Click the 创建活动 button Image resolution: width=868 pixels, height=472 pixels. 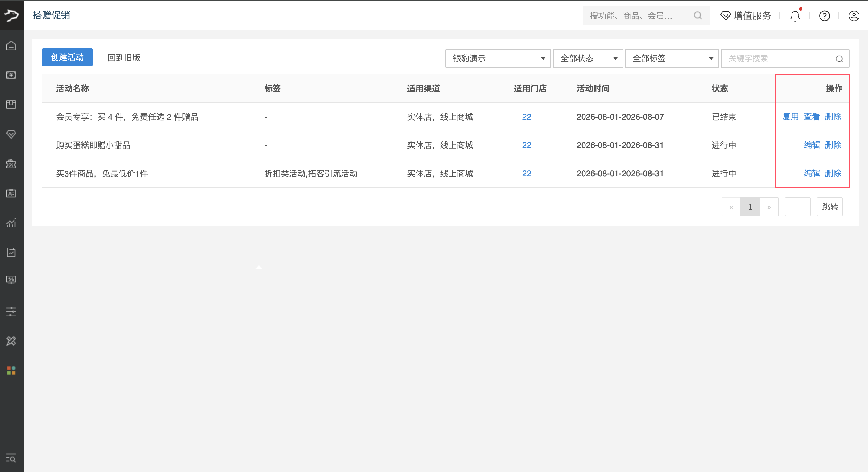click(67, 57)
